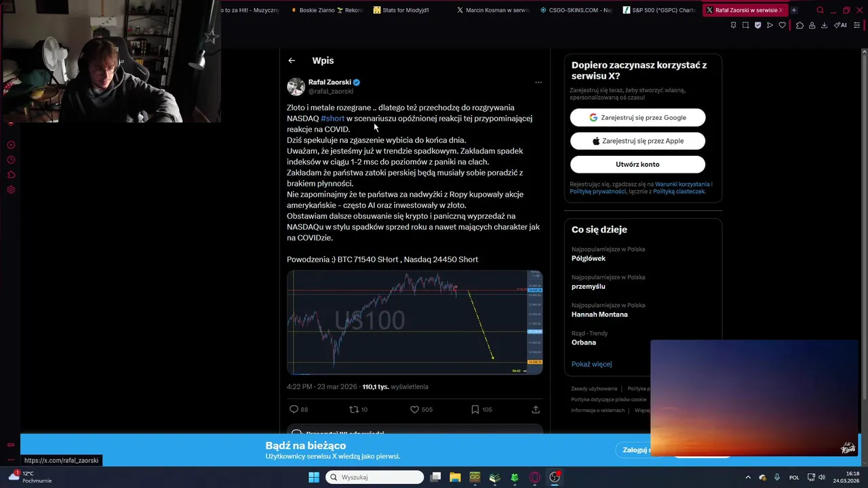Open the @rafal_zaorski handle link
The height and width of the screenshot is (488, 868).
[x=331, y=91]
